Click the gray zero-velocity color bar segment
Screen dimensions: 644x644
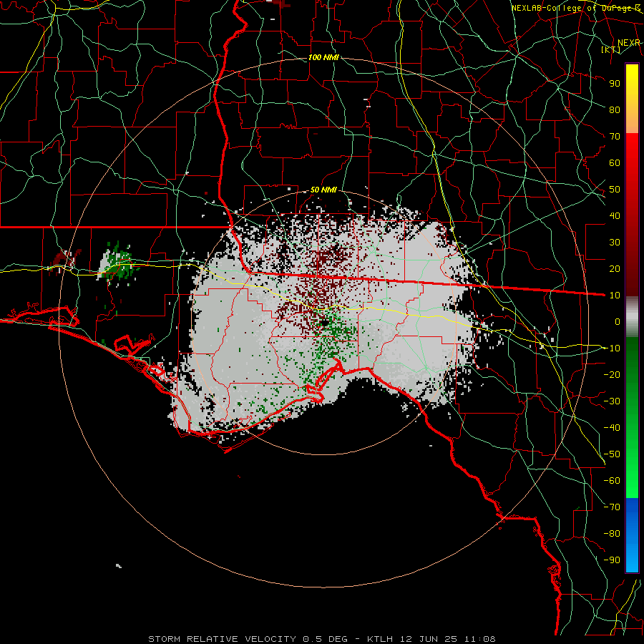pos(632,317)
